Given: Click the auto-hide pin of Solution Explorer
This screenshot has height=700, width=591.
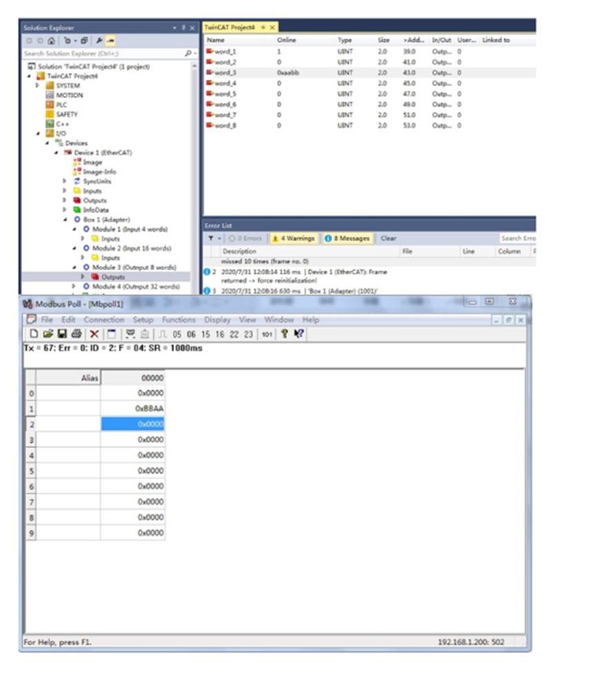Looking at the screenshot, I should tap(184, 28).
